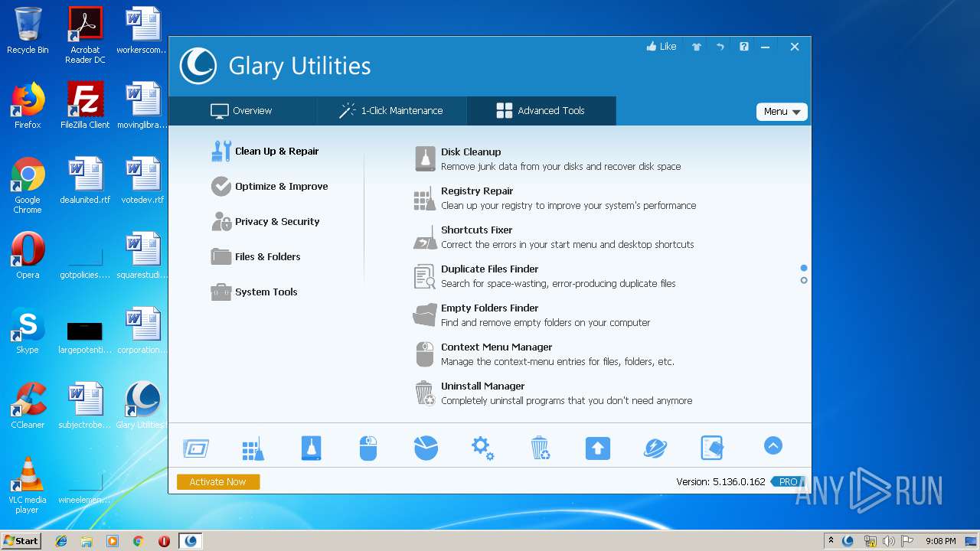Click the eraser page icon in bottom toolbar
The width and height of the screenshot is (980, 551).
(x=712, y=448)
